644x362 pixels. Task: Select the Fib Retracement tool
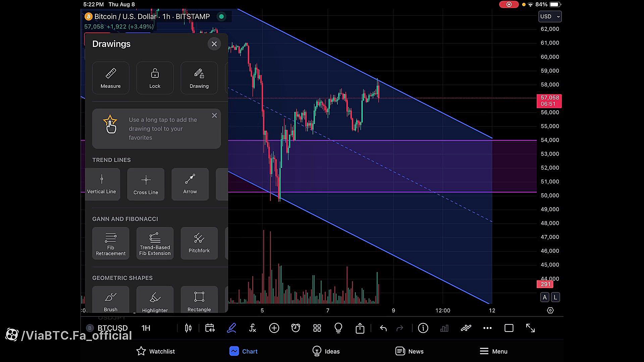point(111,243)
